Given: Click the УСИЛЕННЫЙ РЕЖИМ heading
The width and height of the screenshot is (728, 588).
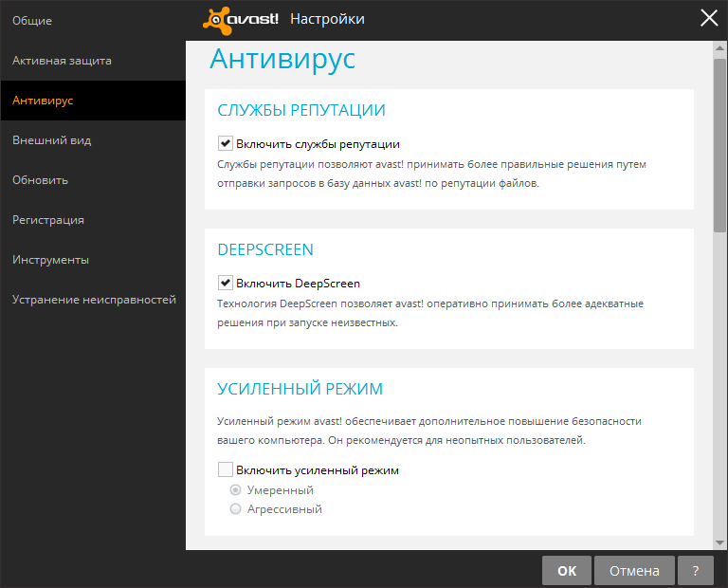Looking at the screenshot, I should pyautogui.click(x=300, y=389).
